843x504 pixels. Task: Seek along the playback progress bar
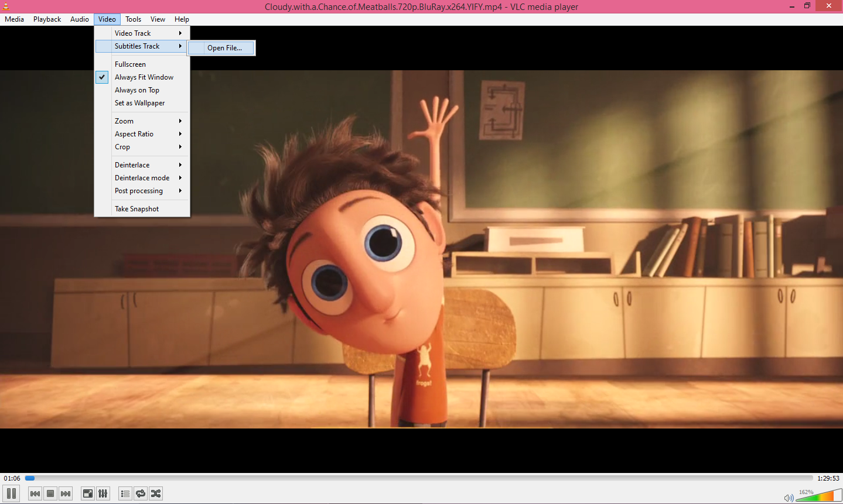click(x=419, y=478)
